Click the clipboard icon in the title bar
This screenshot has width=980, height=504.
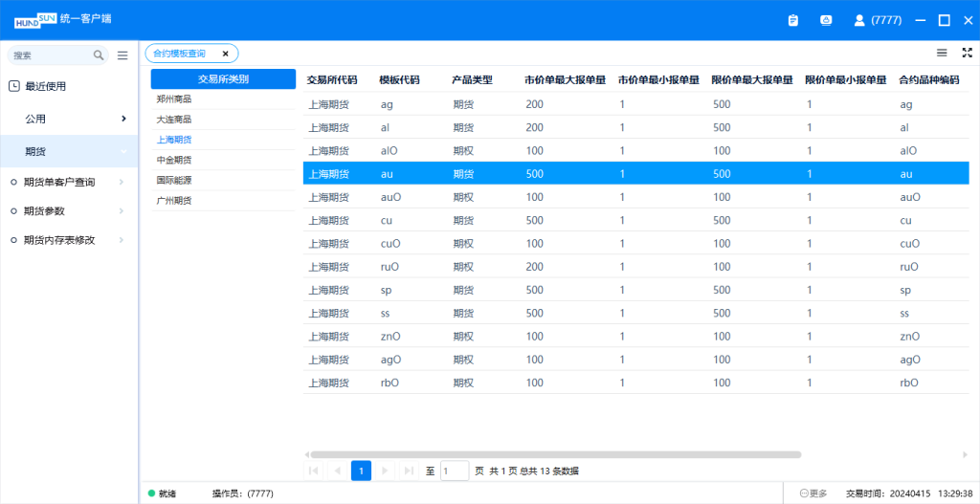(x=793, y=20)
